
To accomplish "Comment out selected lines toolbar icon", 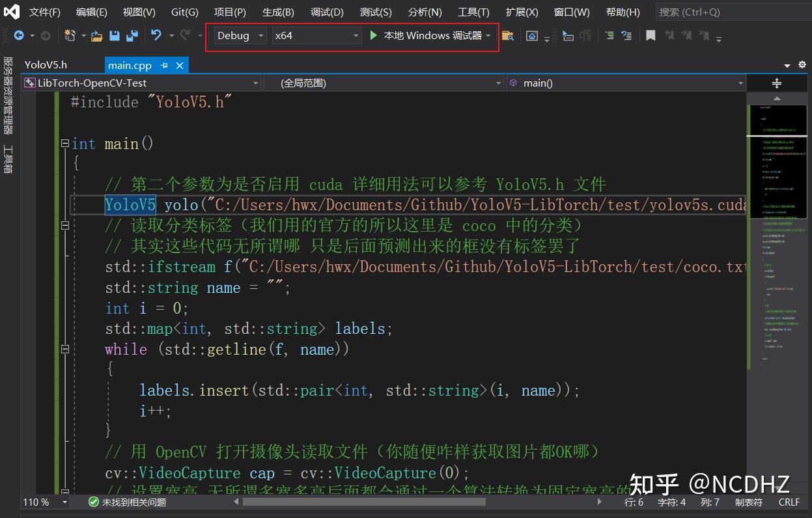I will click(611, 35).
